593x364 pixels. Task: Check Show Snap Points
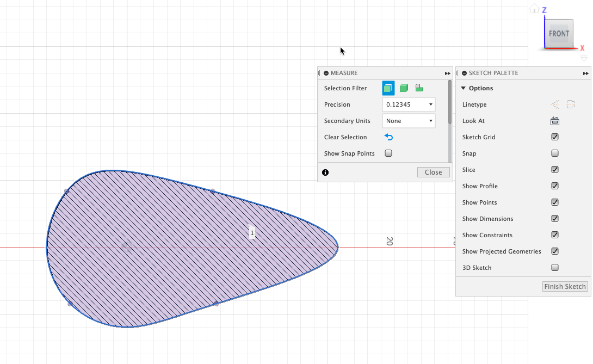tap(388, 153)
